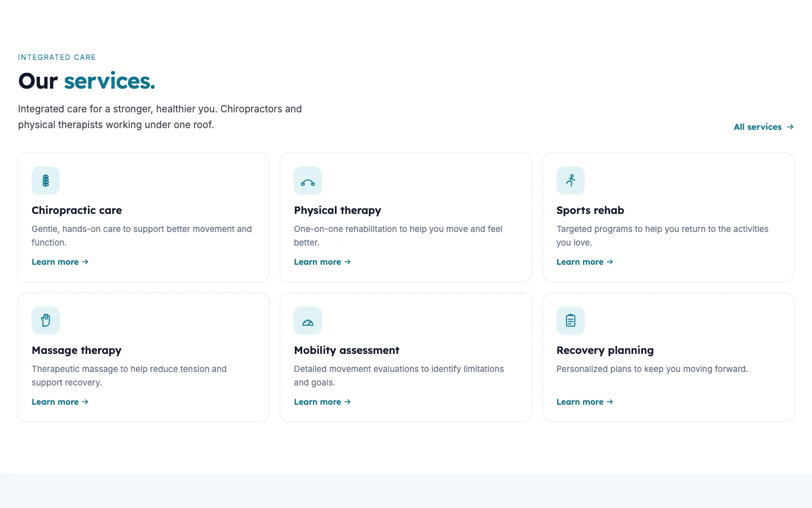Click the INTEGRATED CARE section label
Viewport: 812px width, 508px height.
tap(57, 58)
